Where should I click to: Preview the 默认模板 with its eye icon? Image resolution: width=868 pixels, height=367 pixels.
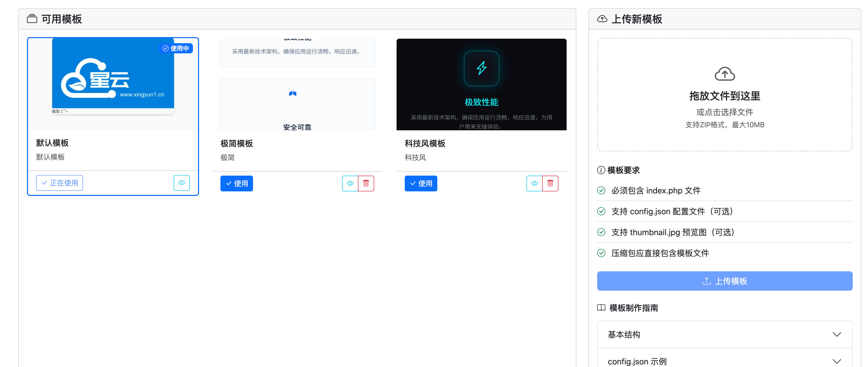point(182,183)
